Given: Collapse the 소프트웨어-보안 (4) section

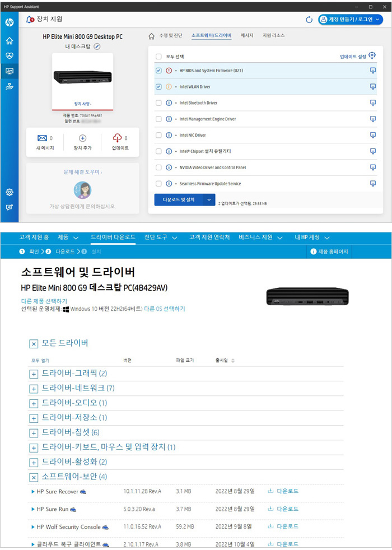Looking at the screenshot, I should [x=33, y=477].
